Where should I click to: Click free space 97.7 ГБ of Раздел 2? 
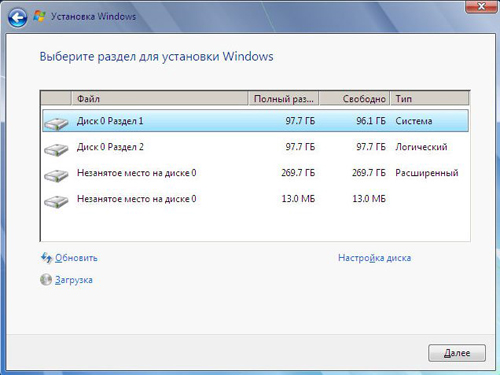tap(371, 147)
